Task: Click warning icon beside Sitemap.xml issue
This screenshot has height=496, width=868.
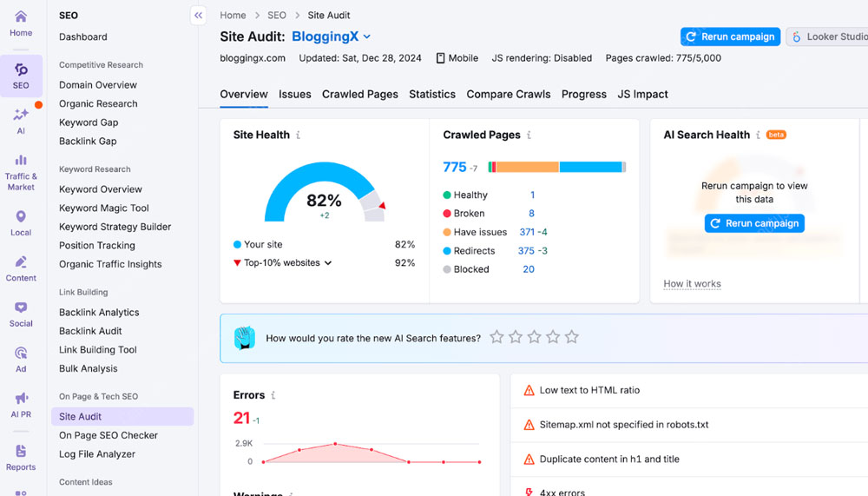Action: (529, 425)
